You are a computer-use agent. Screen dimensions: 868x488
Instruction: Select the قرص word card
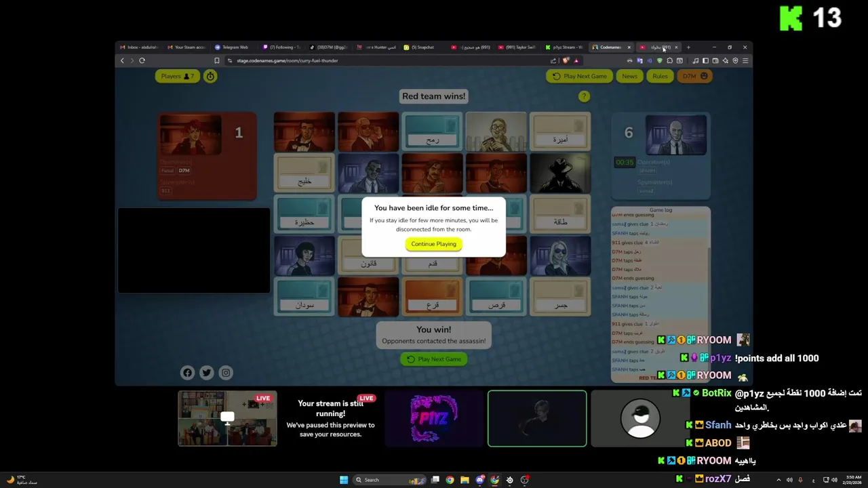(496, 298)
